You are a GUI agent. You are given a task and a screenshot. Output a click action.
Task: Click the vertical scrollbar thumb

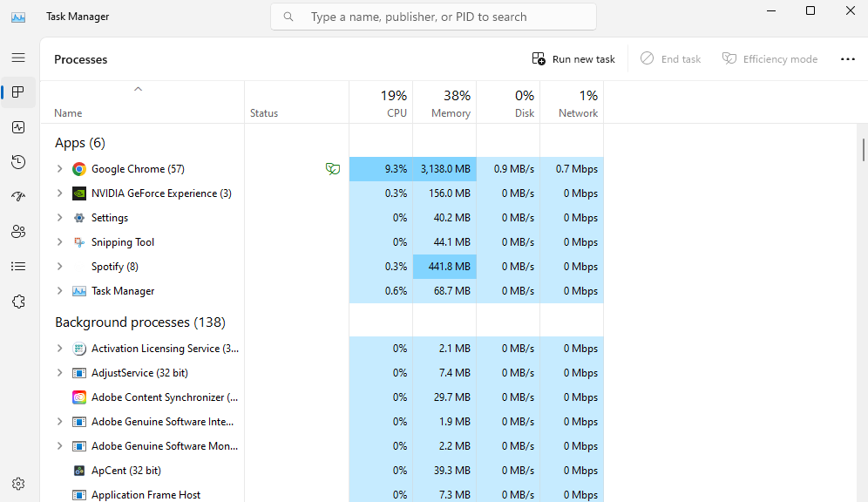[863, 149]
